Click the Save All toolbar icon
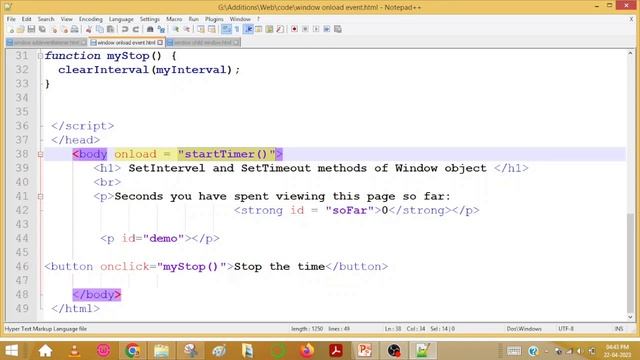This screenshot has height=360, width=640. 42,29
